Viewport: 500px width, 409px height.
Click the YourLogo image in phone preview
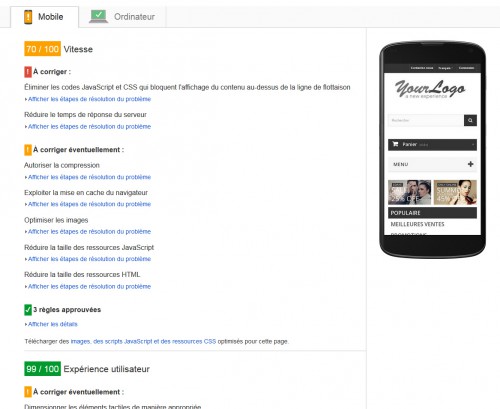(x=430, y=89)
